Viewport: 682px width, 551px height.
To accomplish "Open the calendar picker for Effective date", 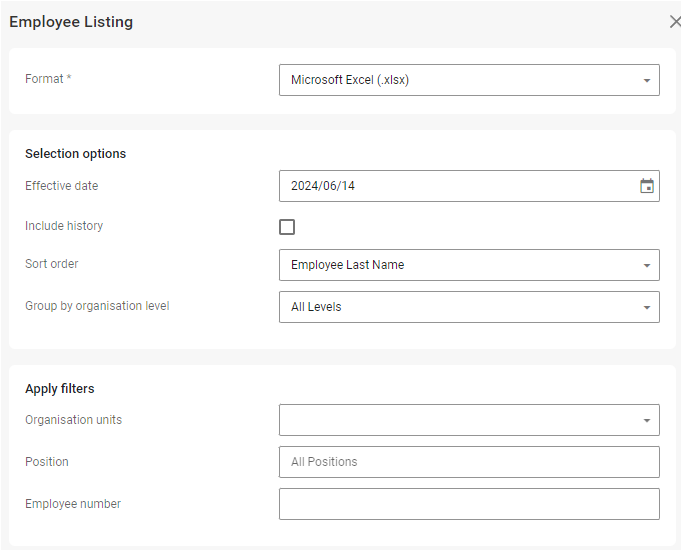I will (646, 186).
